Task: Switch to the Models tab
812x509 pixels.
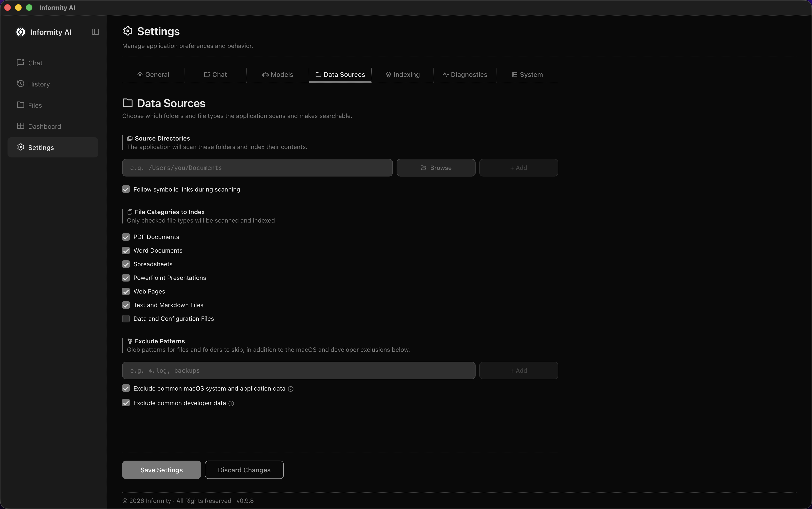Action: (278, 75)
